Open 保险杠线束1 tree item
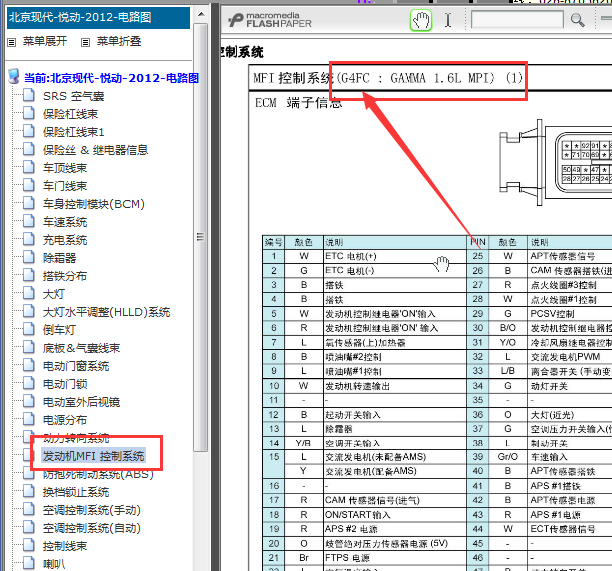The width and height of the screenshot is (612, 571). tap(73, 132)
